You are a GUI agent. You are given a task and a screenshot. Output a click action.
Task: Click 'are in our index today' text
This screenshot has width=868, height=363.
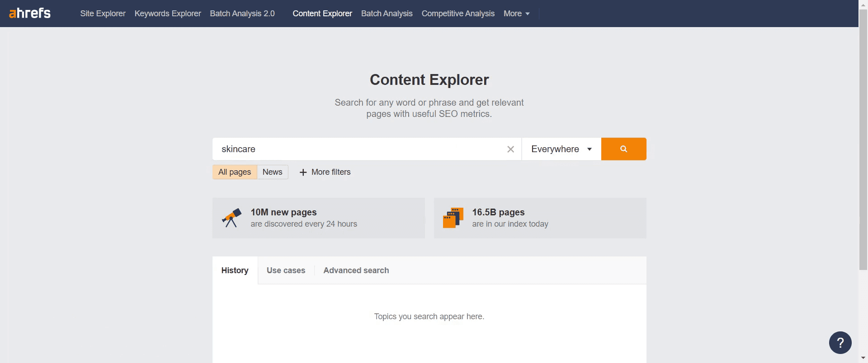pyautogui.click(x=510, y=224)
